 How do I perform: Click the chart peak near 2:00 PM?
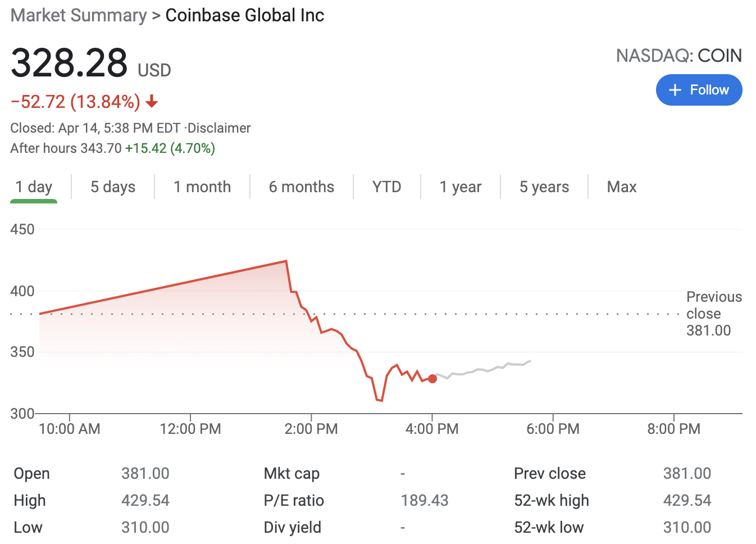tap(286, 261)
